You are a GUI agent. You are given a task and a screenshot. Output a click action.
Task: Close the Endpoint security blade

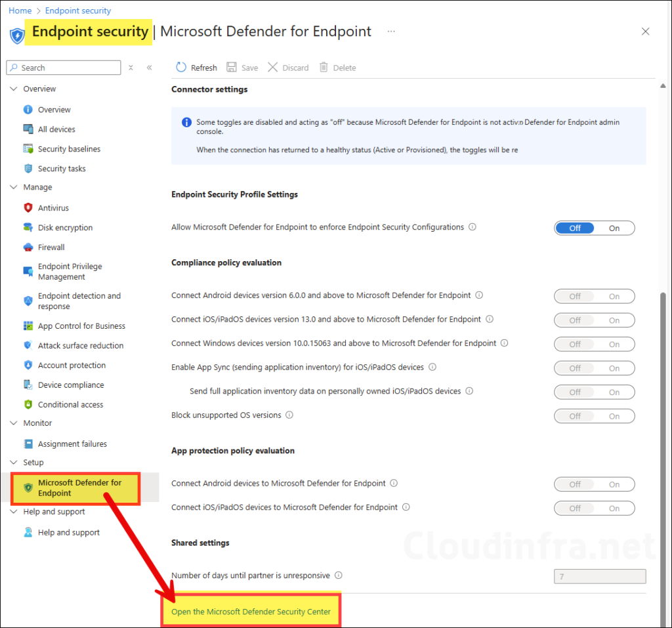point(645,31)
